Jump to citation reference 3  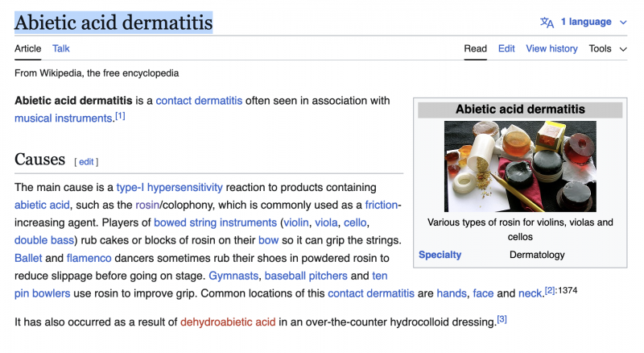[x=502, y=319]
